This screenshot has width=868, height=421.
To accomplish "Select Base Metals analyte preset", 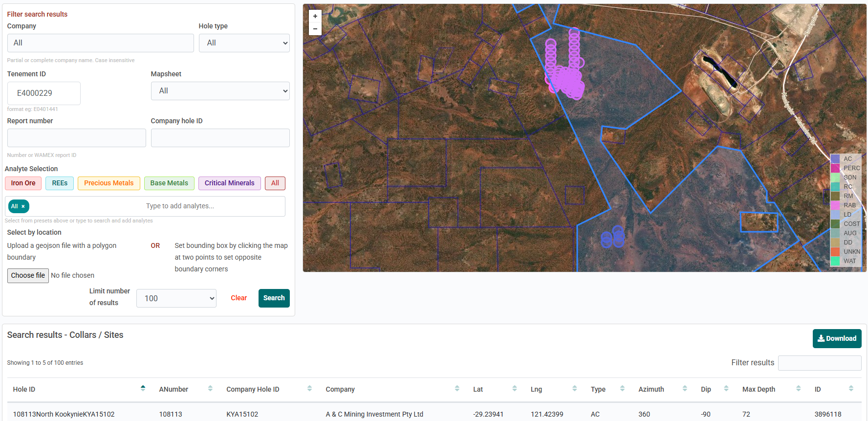I will click(169, 183).
